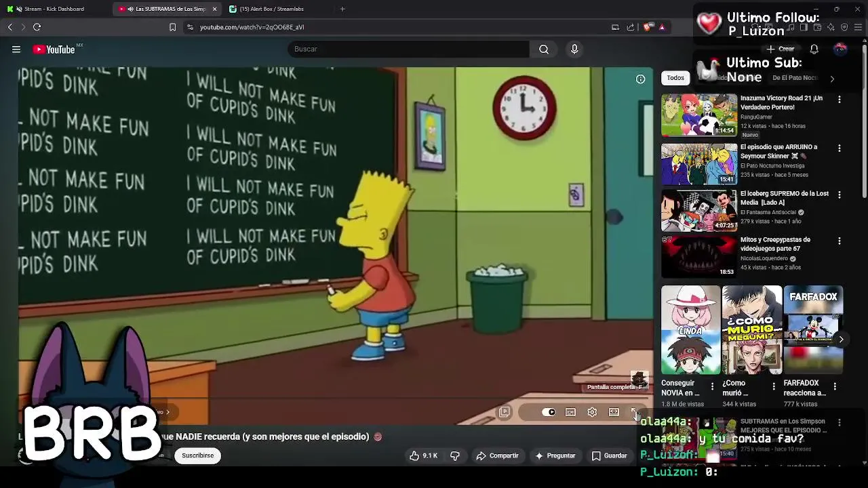
Task: Cast the page using screen icon
Action: (x=615, y=27)
